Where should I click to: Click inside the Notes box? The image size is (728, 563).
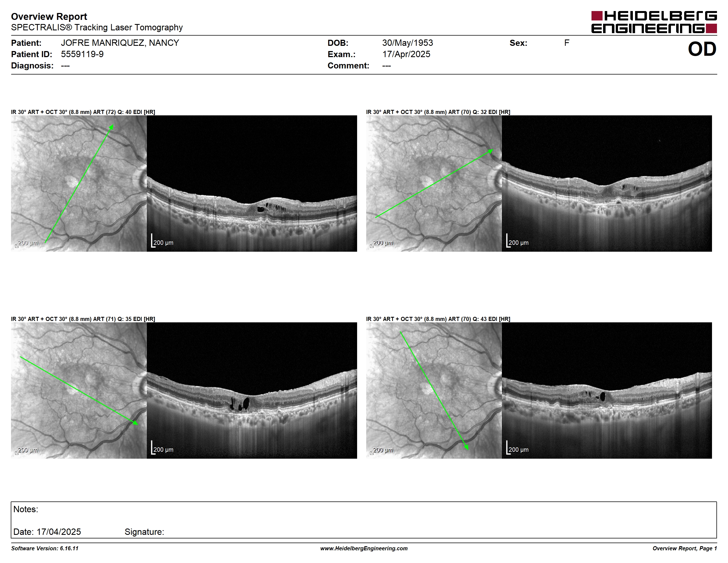(364, 520)
